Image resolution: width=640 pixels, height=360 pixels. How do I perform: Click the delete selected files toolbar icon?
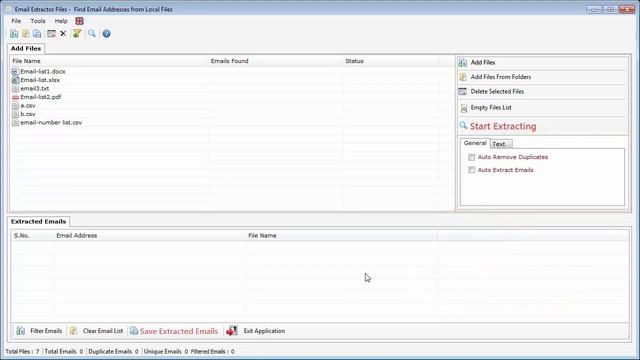(51, 33)
